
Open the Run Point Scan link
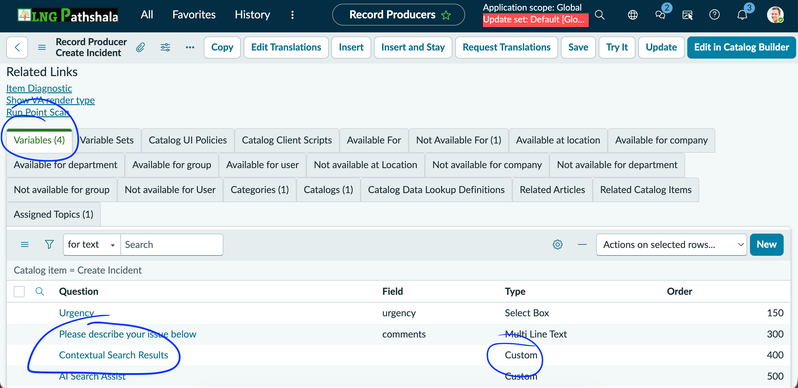[38, 113]
